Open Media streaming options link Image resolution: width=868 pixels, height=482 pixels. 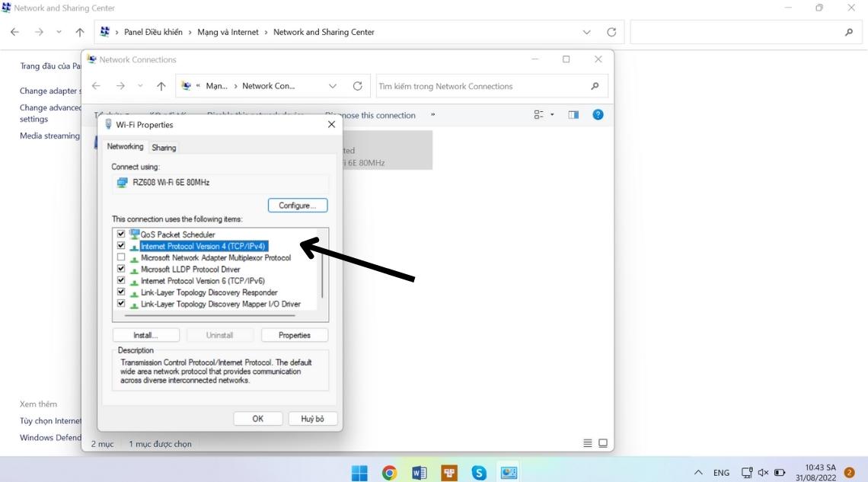(x=49, y=136)
